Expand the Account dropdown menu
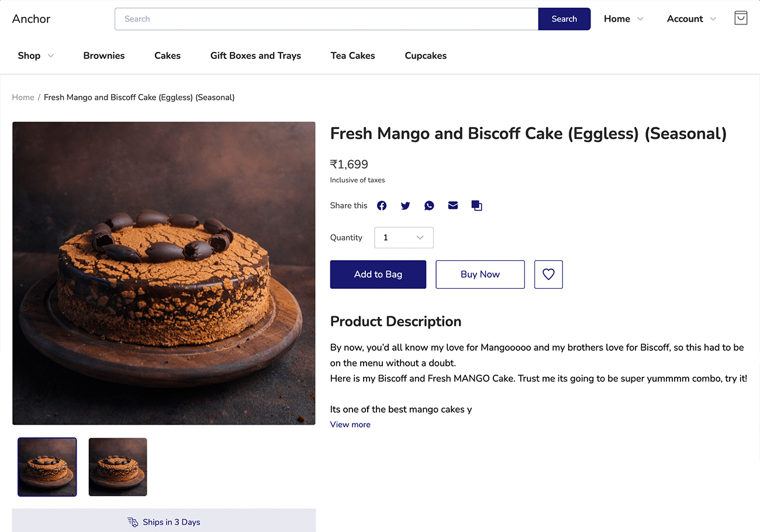Screen dimensions: 760x532 (x=691, y=19)
